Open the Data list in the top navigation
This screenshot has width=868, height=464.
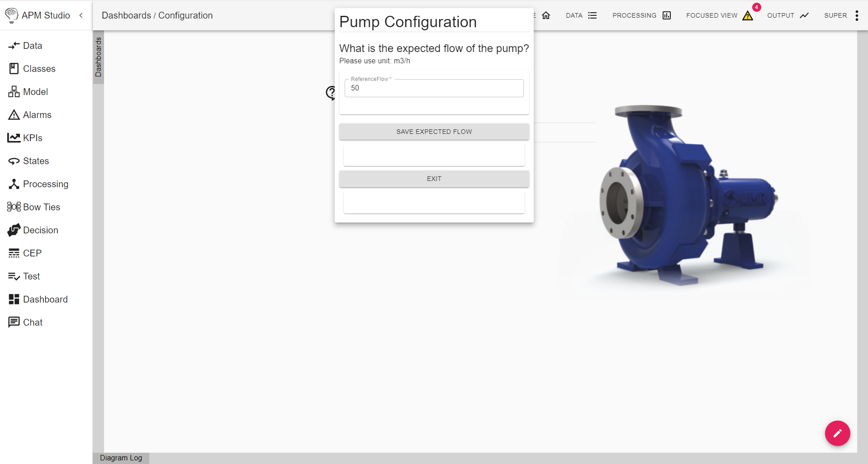pos(593,15)
